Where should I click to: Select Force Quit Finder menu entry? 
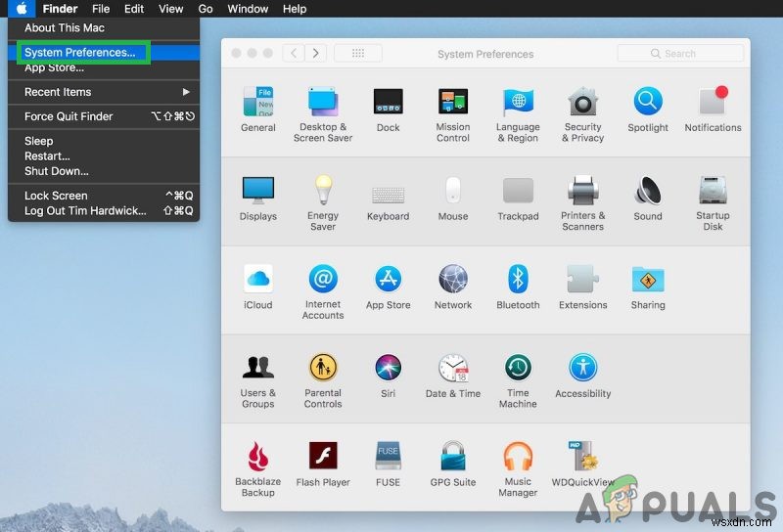point(69,116)
